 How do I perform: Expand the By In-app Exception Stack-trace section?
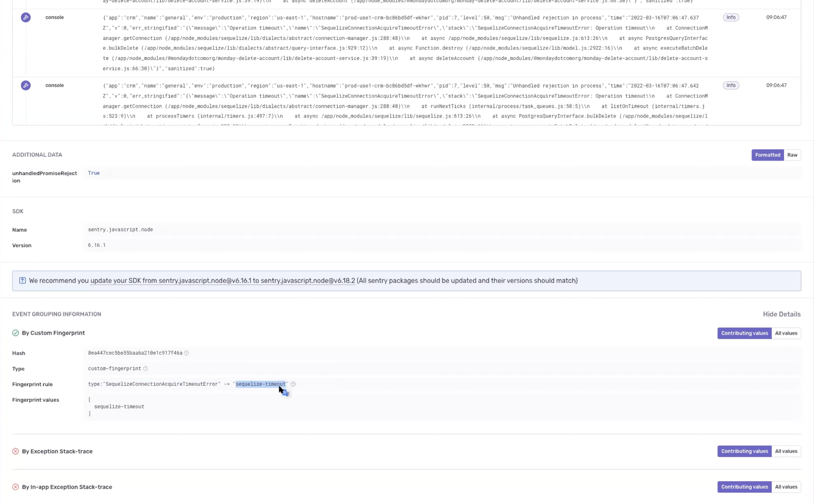coord(67,487)
